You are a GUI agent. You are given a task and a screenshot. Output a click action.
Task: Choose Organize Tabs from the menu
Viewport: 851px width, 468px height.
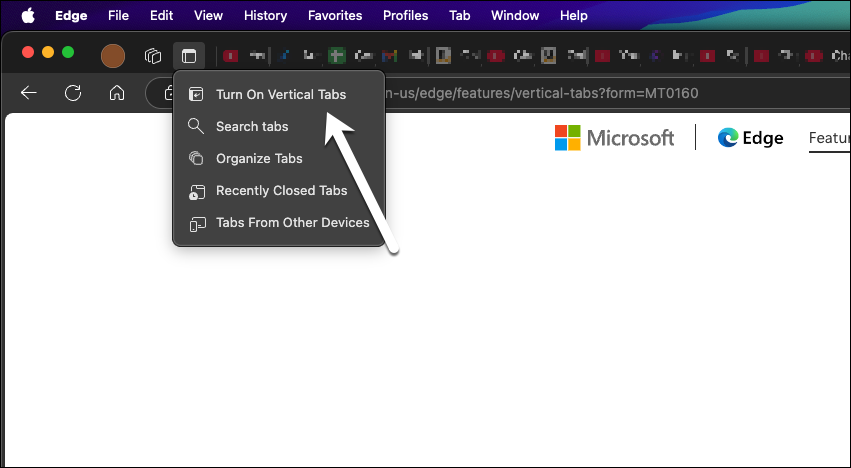[x=279, y=159]
